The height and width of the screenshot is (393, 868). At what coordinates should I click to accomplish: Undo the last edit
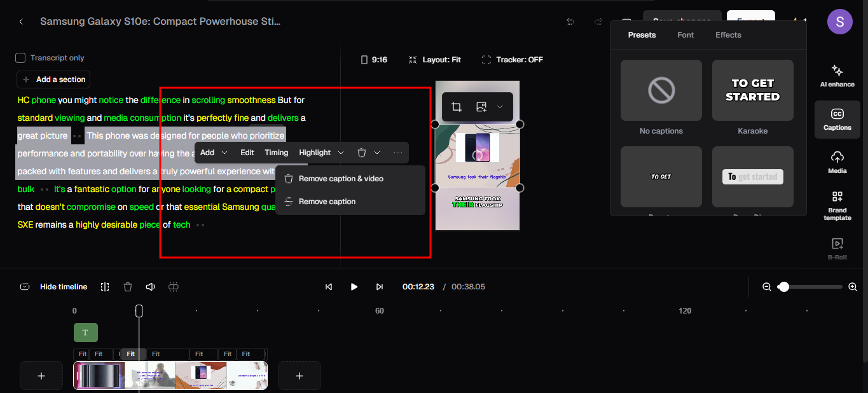point(570,22)
